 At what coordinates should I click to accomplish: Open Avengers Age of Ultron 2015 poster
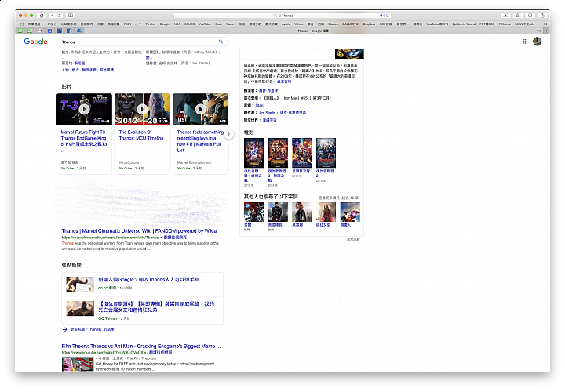pyautogui.click(x=326, y=153)
